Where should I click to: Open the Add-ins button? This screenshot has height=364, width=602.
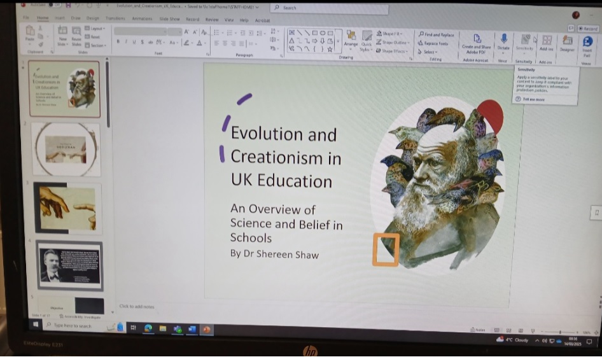[547, 43]
